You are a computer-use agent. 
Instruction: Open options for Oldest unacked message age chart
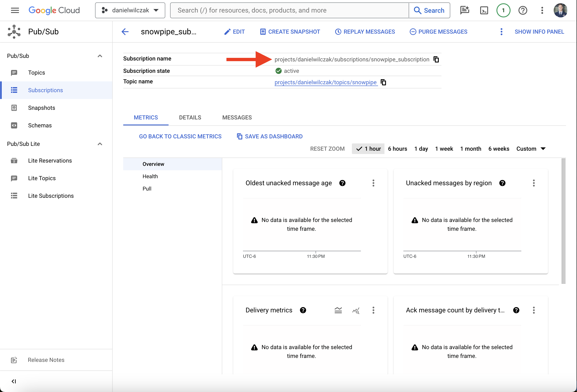[373, 183]
